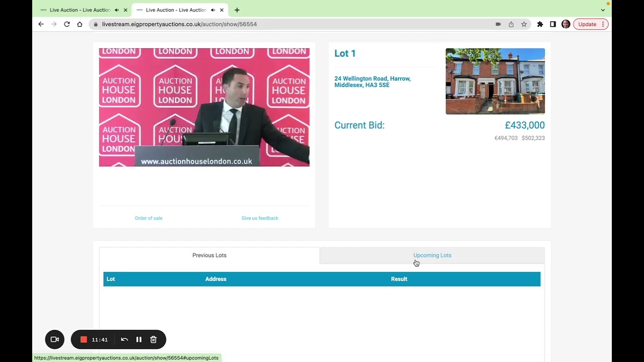Mute audio on the first Live Auction tab
This screenshot has height=362, width=644.
pyautogui.click(x=117, y=10)
